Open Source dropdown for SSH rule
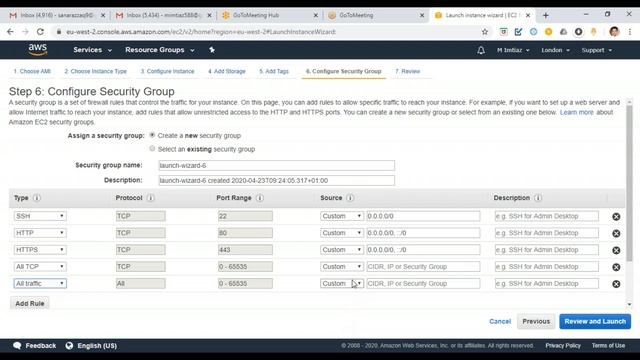This screenshot has width=640, height=360. (x=342, y=216)
